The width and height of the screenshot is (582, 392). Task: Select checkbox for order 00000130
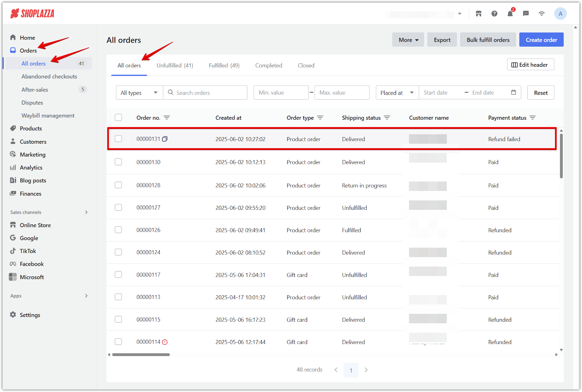pos(118,162)
